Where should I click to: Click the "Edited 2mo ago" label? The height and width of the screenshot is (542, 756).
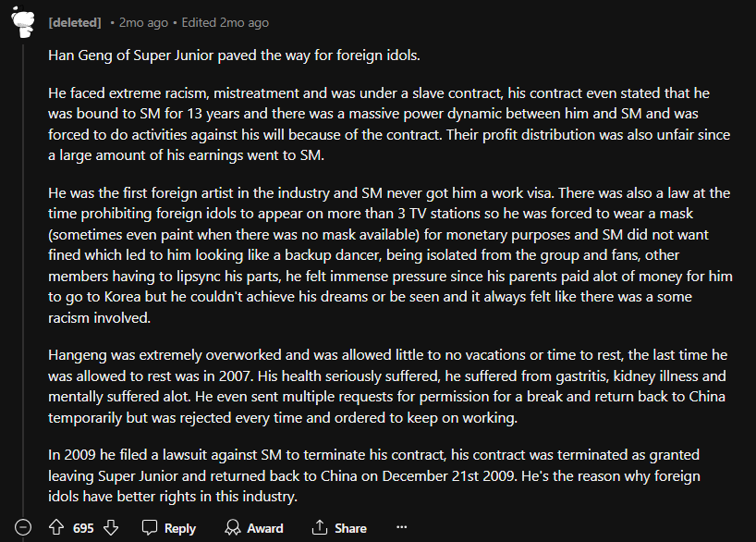pos(227,22)
